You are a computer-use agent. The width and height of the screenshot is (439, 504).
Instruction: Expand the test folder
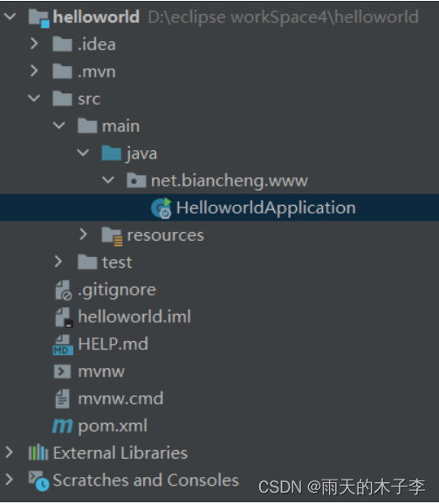tap(58, 262)
